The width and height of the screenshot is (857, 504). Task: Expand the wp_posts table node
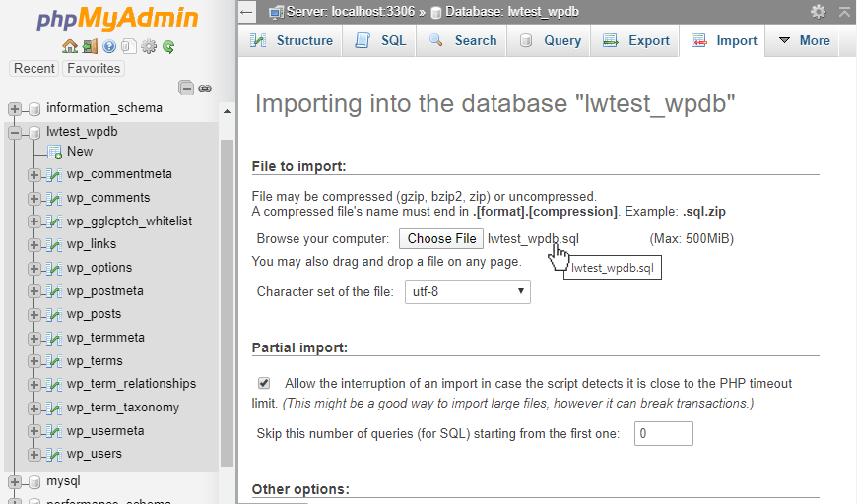(x=33, y=315)
